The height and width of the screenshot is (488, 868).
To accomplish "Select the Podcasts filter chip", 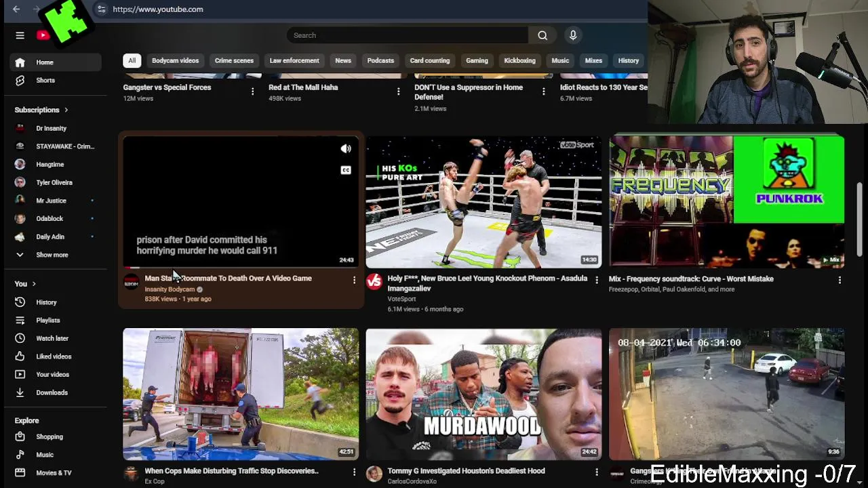I will coord(380,60).
